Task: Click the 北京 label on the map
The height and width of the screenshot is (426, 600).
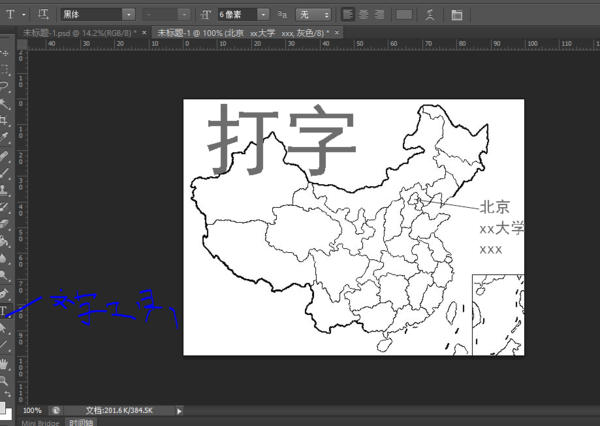Action: click(494, 207)
